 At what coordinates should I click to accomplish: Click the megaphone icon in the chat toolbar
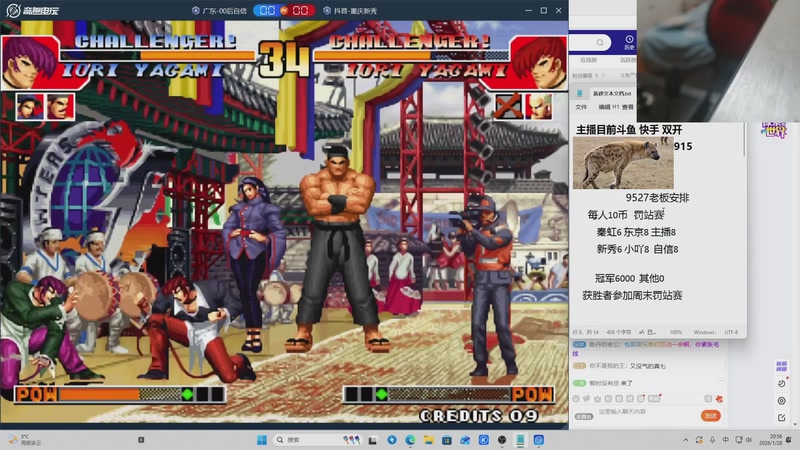587,398
